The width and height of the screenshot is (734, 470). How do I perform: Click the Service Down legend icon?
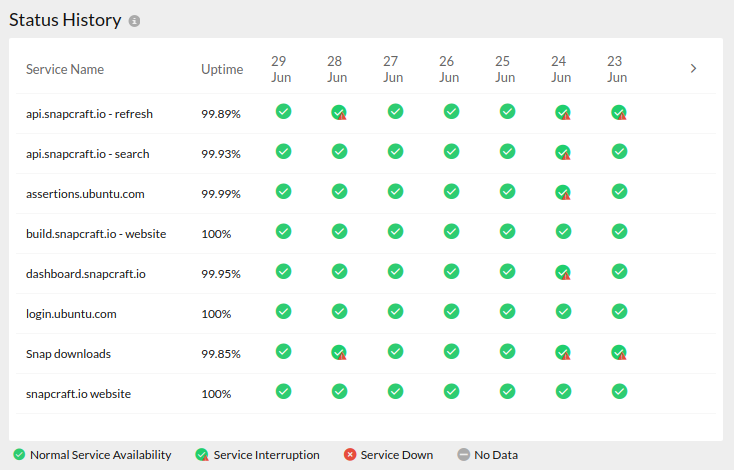[350, 455]
